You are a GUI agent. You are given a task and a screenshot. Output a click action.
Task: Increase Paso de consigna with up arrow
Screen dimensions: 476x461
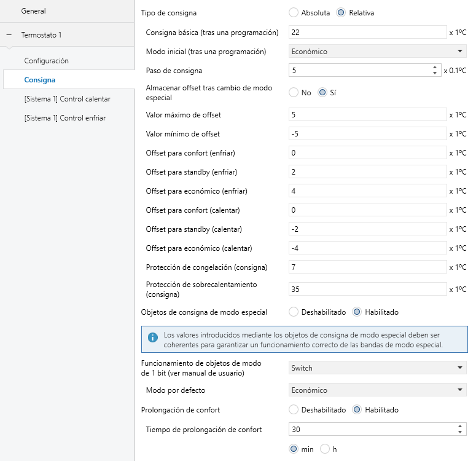(435, 68)
